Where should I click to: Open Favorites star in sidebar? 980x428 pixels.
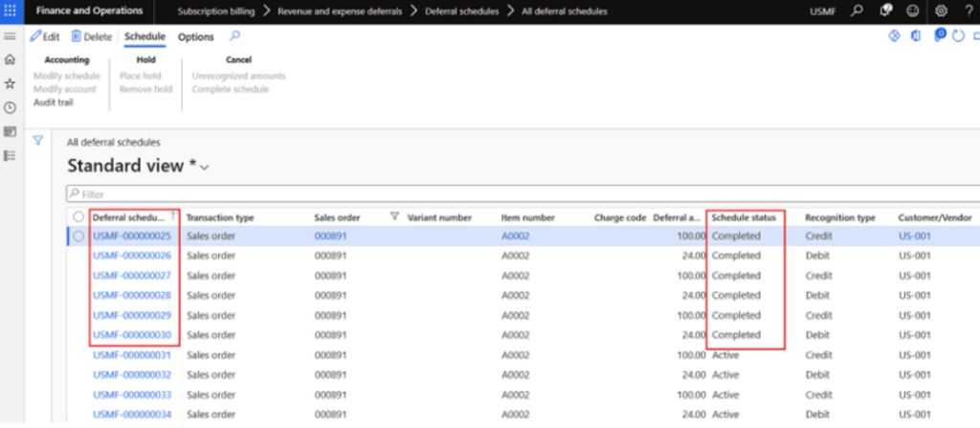11,83
